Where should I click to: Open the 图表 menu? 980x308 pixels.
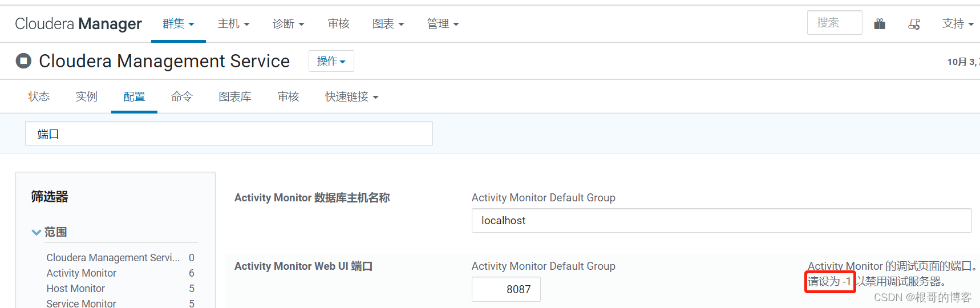coord(388,24)
